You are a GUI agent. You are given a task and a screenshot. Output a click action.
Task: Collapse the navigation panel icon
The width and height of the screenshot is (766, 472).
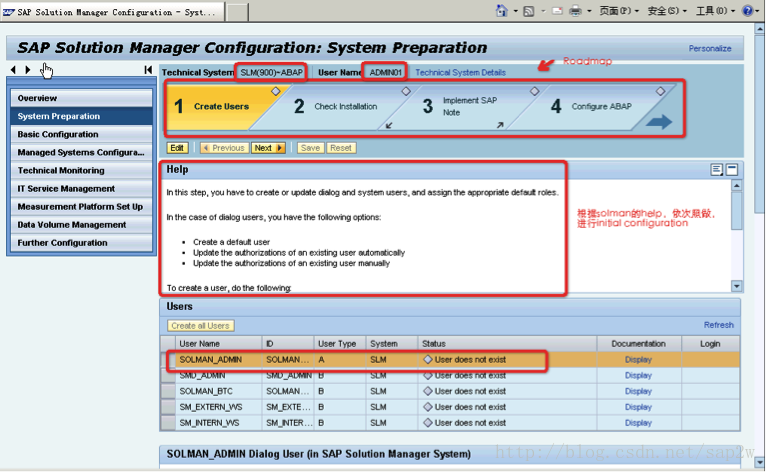(148, 70)
